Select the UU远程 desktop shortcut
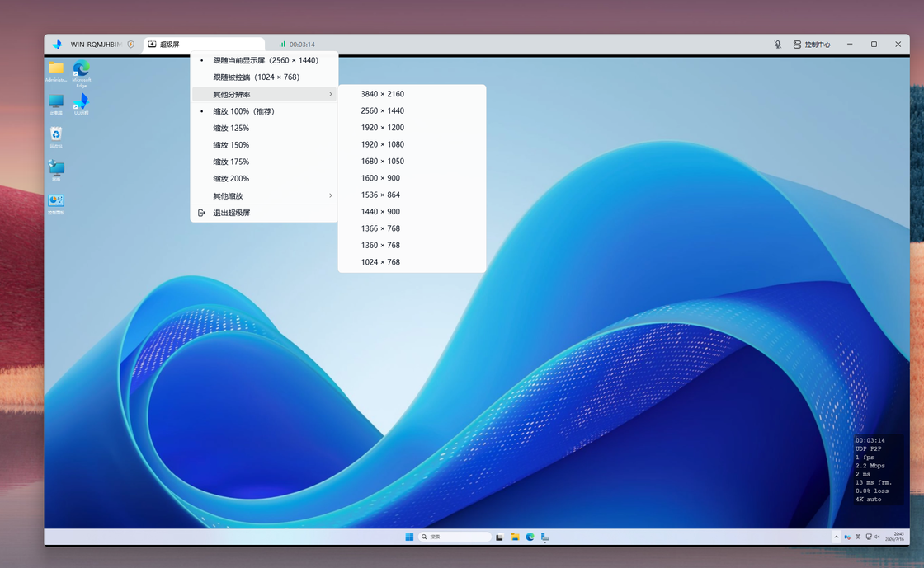 82,105
